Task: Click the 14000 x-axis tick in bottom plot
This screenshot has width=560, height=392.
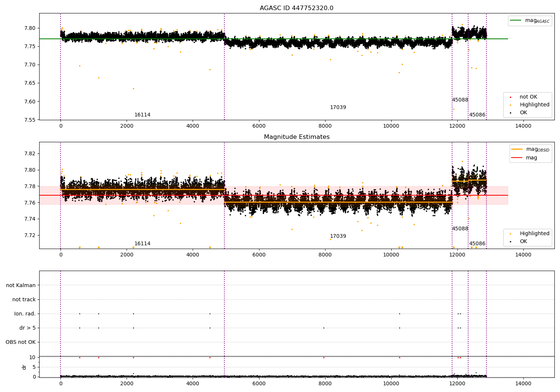Action: (x=523, y=384)
